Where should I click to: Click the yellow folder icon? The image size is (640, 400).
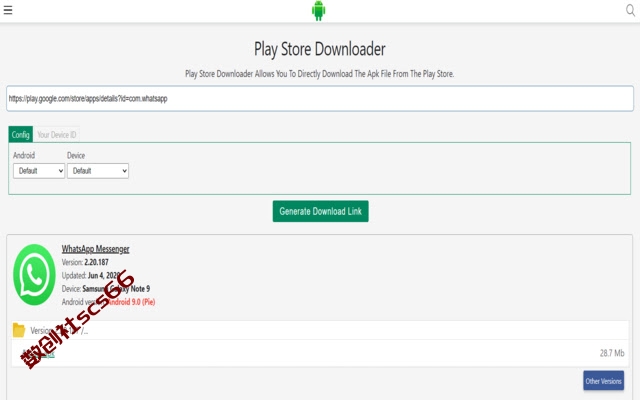pyautogui.click(x=19, y=330)
